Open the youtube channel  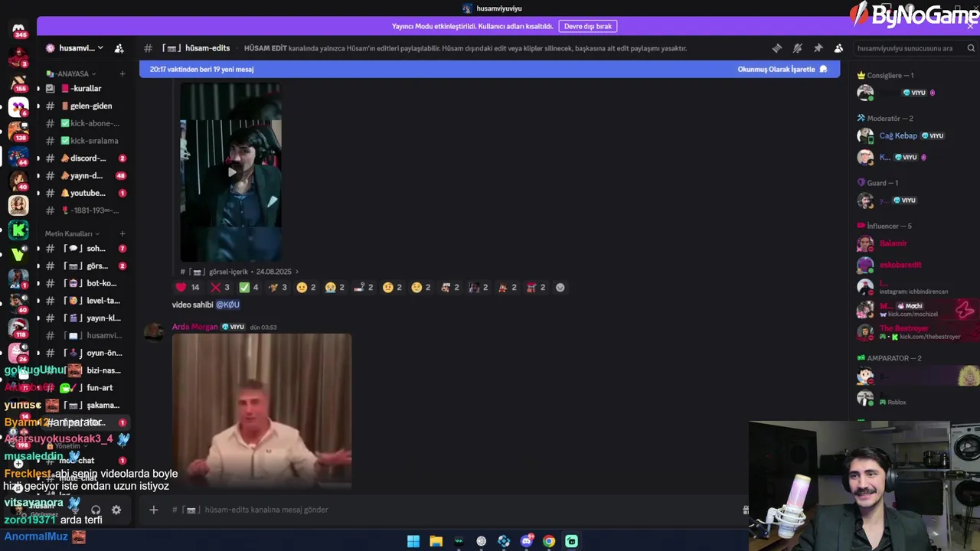coord(85,194)
